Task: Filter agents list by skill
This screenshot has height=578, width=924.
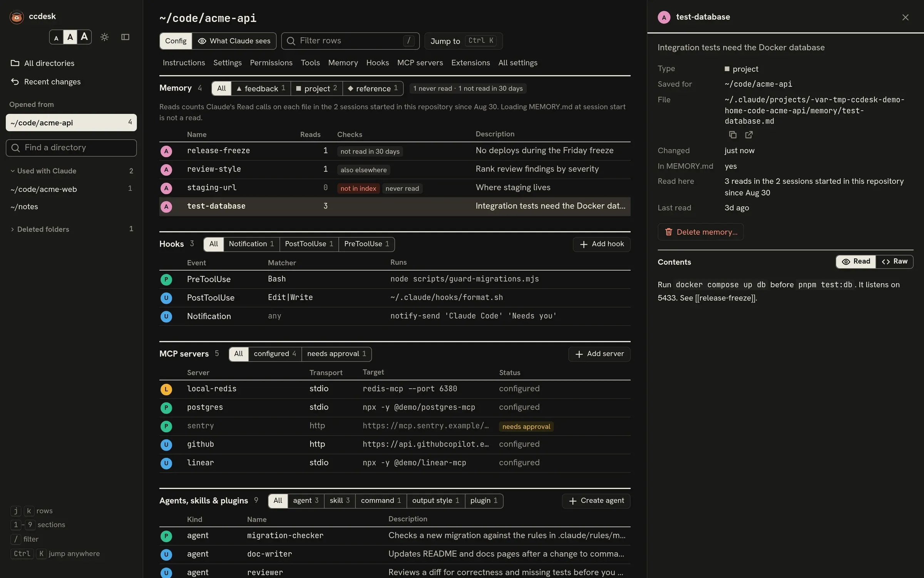Action: [x=340, y=501]
